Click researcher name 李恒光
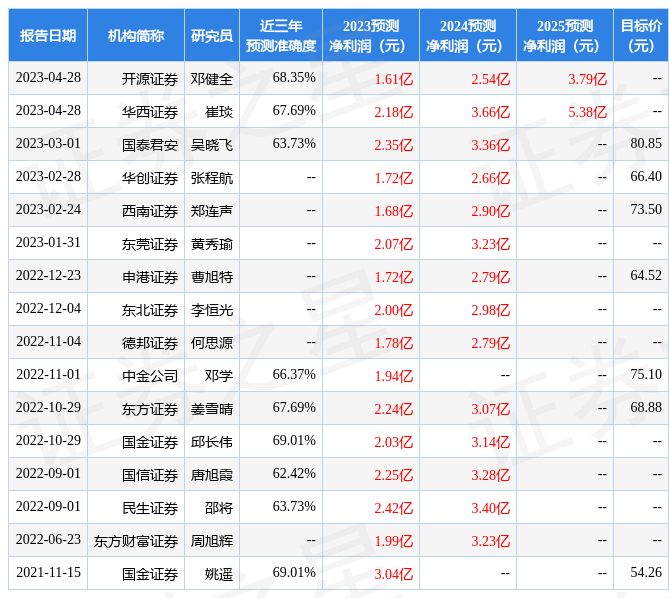 212,310
